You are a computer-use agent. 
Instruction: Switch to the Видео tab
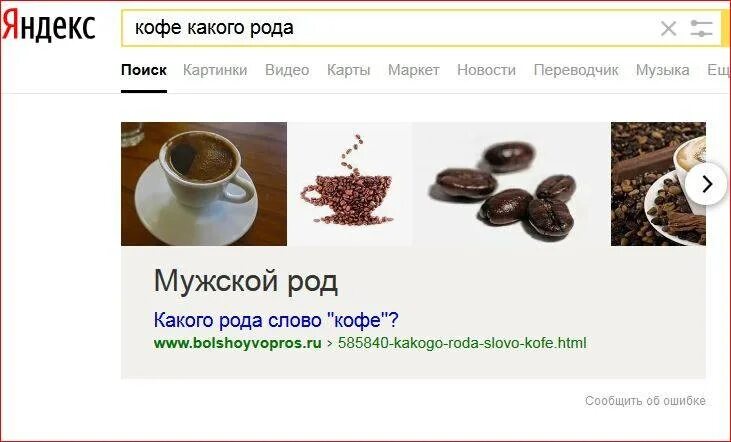coord(287,70)
